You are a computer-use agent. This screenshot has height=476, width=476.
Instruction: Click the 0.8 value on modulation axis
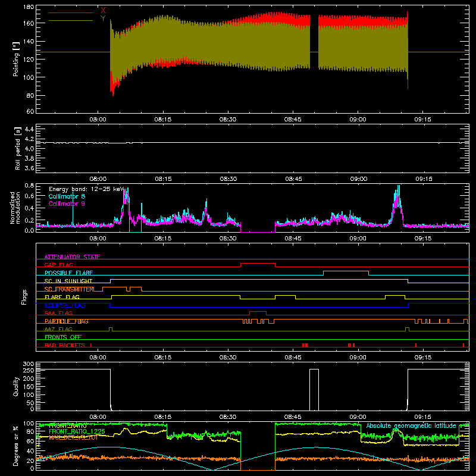29,185
